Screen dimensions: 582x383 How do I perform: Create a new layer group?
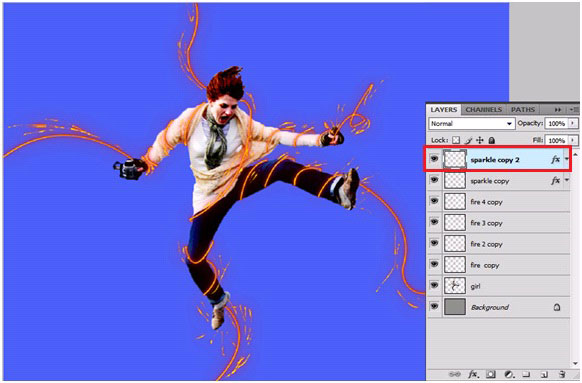pyautogui.click(x=526, y=374)
